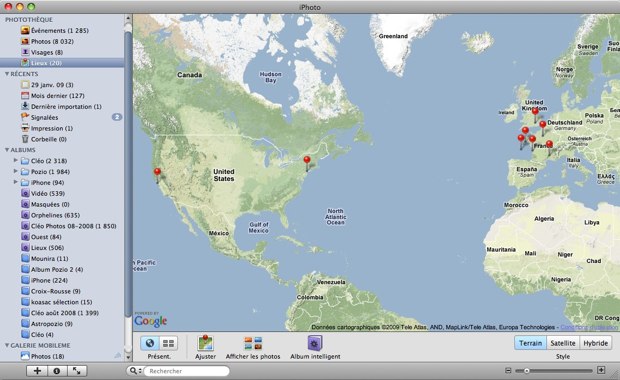The width and height of the screenshot is (620, 380).
Task: Create an Album intelligent
Action: (315, 348)
